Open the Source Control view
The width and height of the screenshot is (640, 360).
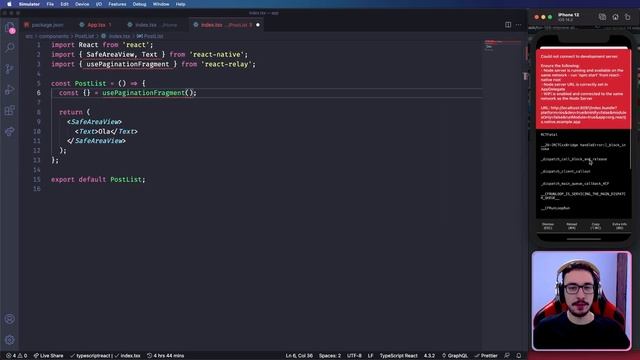(x=10, y=69)
